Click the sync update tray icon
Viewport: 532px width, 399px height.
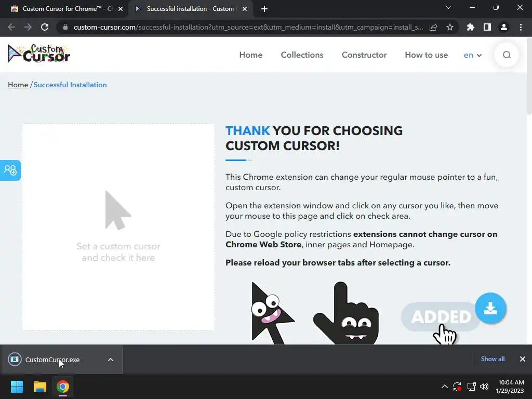(x=457, y=387)
